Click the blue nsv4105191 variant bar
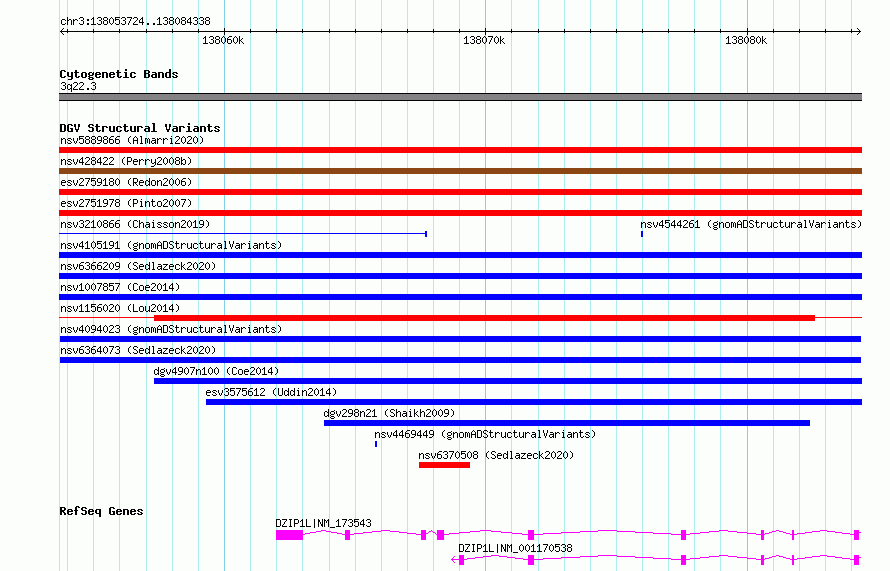The width and height of the screenshot is (890, 571). point(460,255)
